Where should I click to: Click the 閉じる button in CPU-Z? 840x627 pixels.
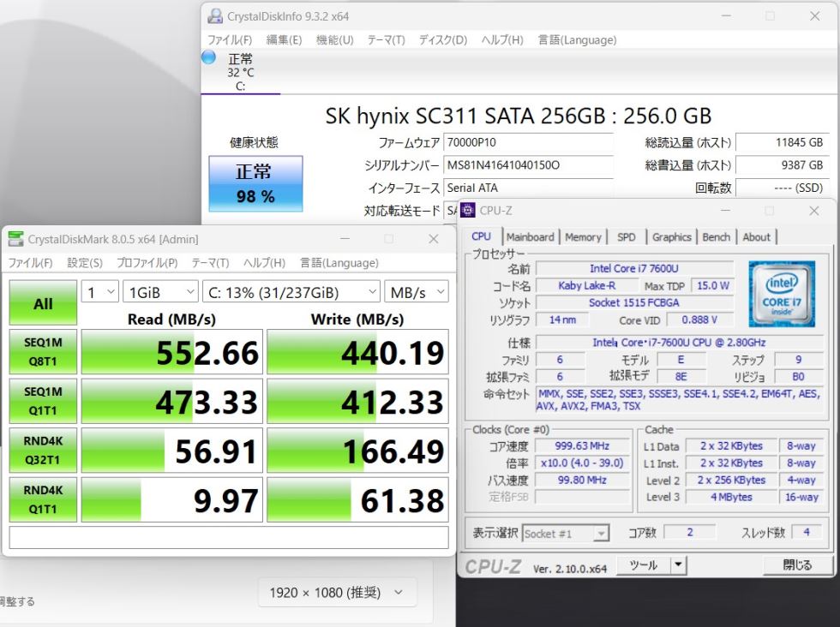[x=797, y=565]
